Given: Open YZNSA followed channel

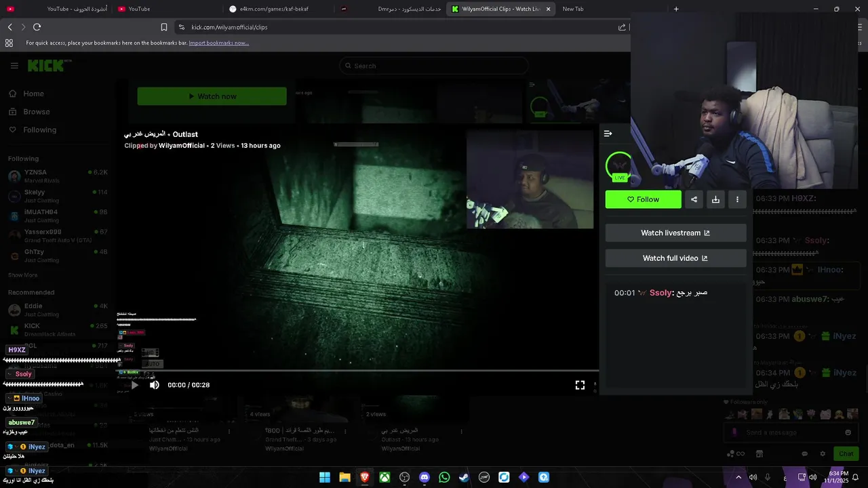Looking at the screenshot, I should point(58,176).
